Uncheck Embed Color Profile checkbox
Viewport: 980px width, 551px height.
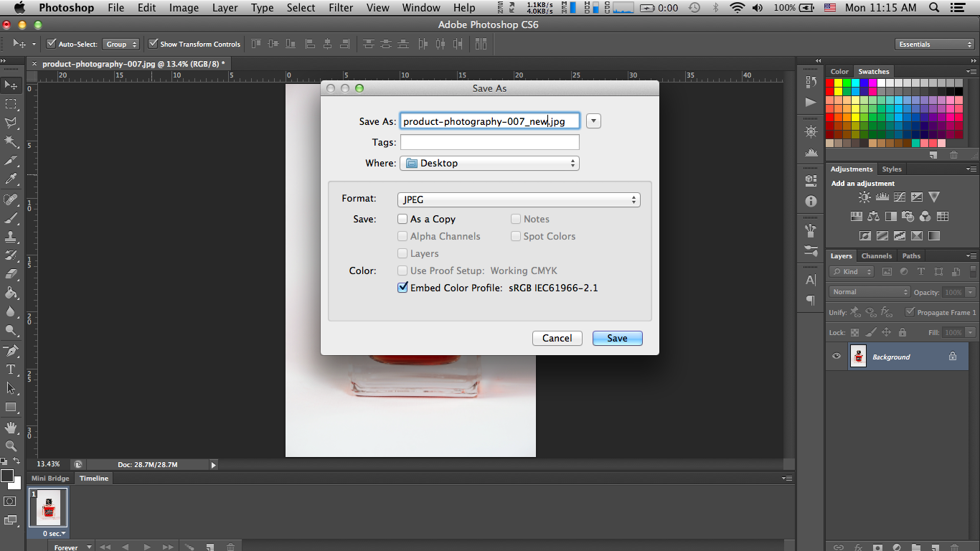tap(402, 288)
